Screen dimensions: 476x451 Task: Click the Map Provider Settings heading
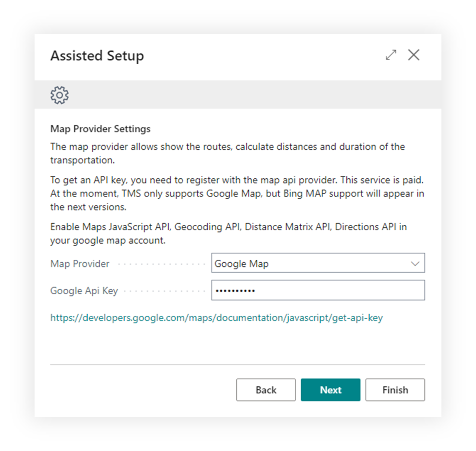click(x=100, y=129)
